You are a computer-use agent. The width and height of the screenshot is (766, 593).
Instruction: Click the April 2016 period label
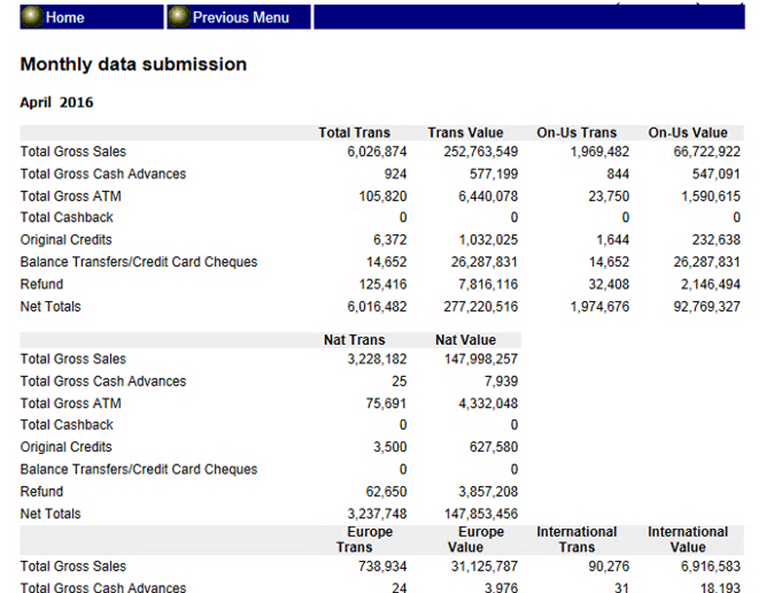tap(57, 102)
